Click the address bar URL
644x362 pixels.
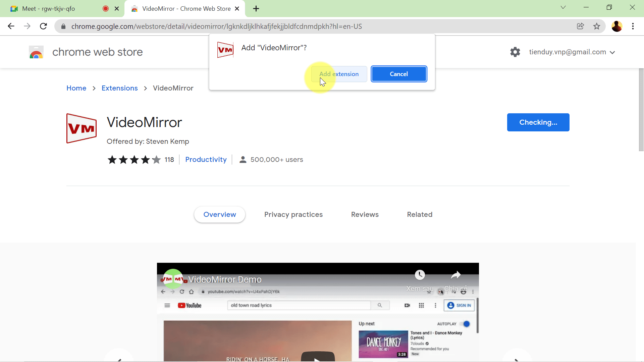tap(216, 26)
